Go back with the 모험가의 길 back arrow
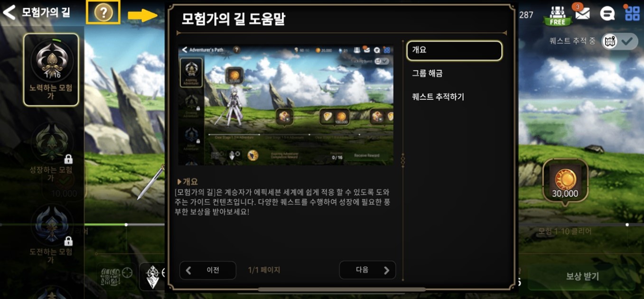The height and width of the screenshot is (299, 644). (x=9, y=12)
